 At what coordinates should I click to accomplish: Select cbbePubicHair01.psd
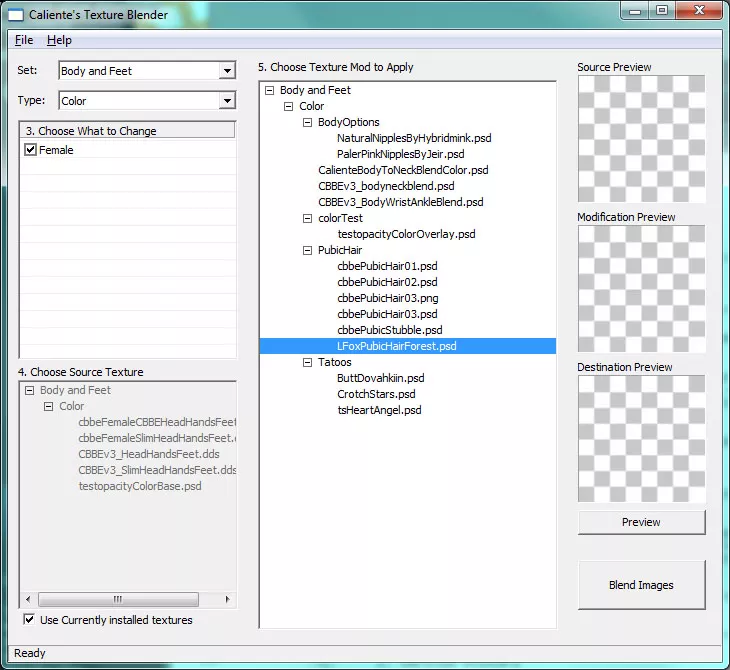click(387, 266)
